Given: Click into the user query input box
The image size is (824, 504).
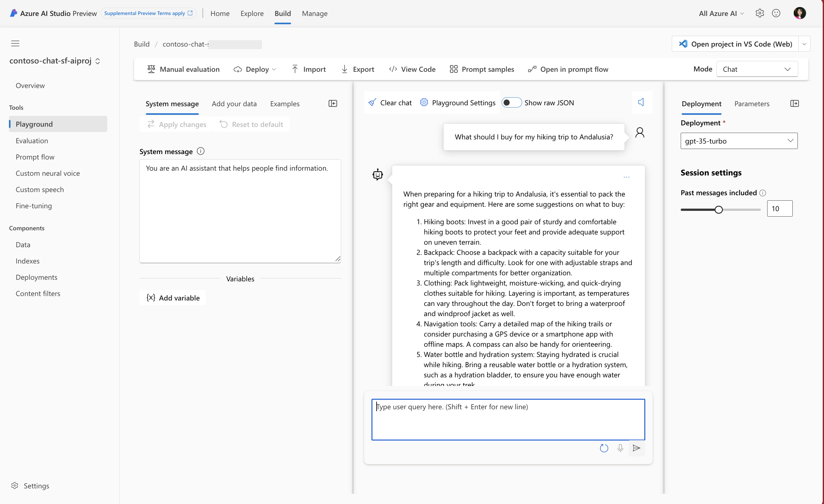Looking at the screenshot, I should 508,419.
